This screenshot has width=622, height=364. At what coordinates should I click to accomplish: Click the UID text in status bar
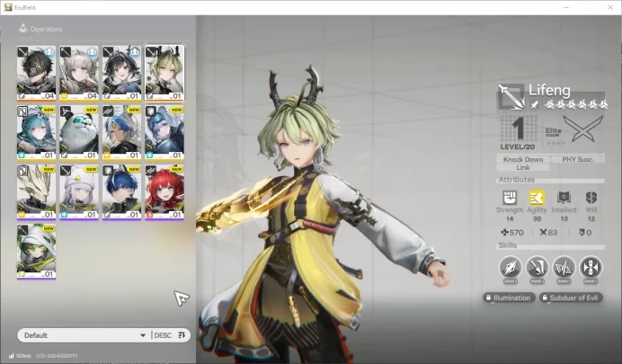tap(57, 356)
